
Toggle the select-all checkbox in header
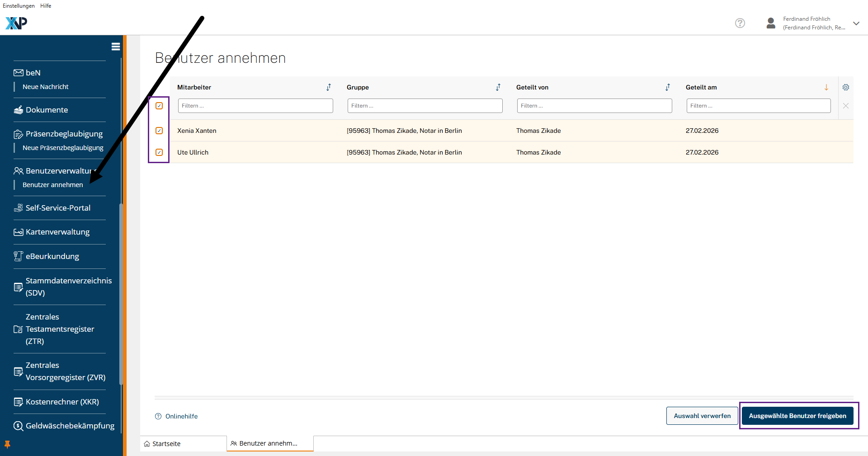click(x=159, y=106)
